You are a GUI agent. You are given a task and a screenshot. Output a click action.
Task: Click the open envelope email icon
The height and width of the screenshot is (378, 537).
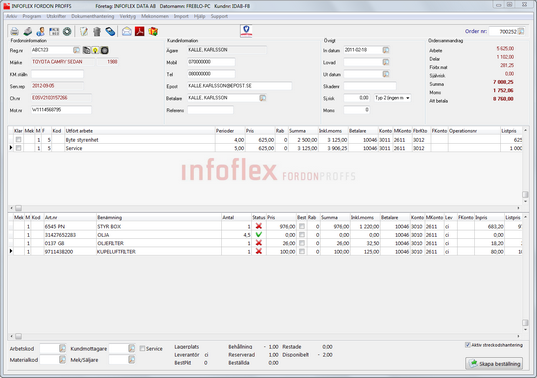(127, 32)
